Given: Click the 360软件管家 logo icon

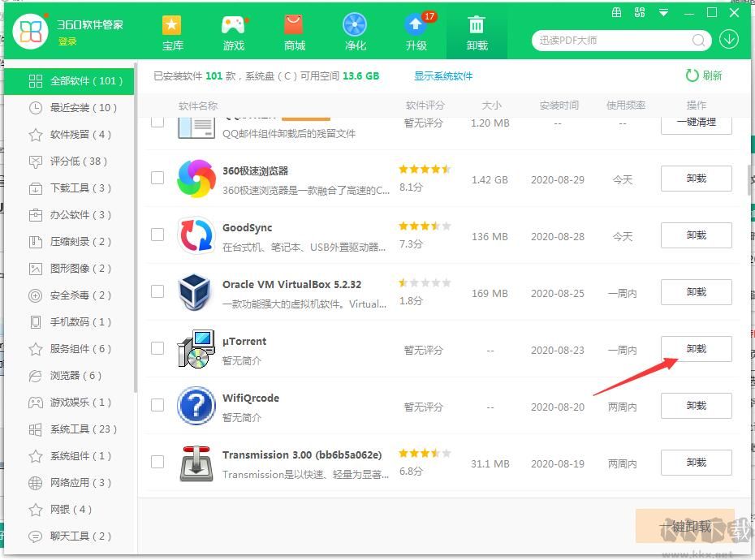Looking at the screenshot, I should 30,32.
